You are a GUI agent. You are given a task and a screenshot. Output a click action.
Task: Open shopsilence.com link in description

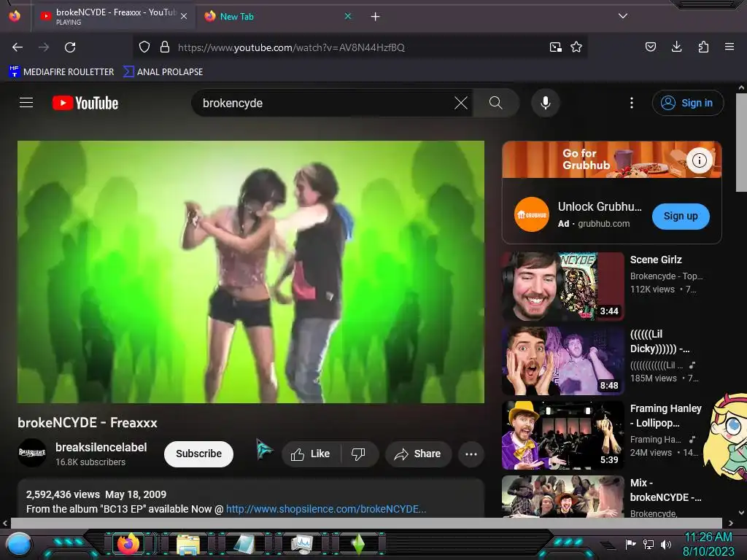(326, 509)
